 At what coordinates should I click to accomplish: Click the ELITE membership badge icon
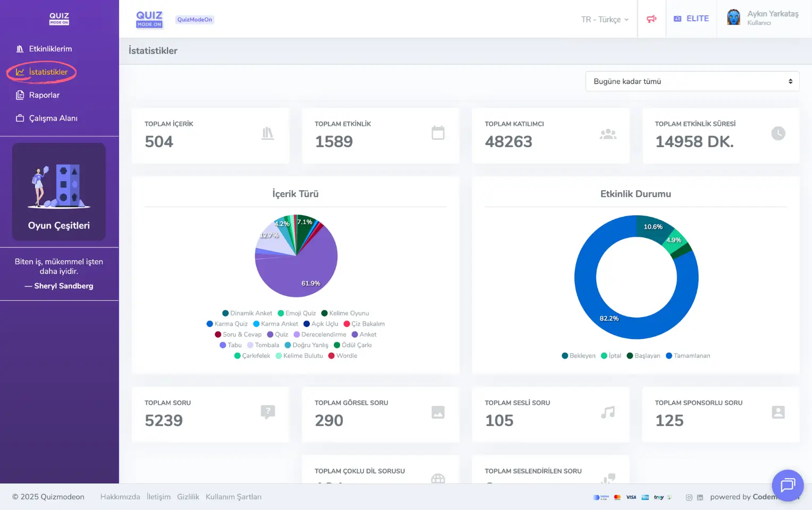click(x=677, y=18)
